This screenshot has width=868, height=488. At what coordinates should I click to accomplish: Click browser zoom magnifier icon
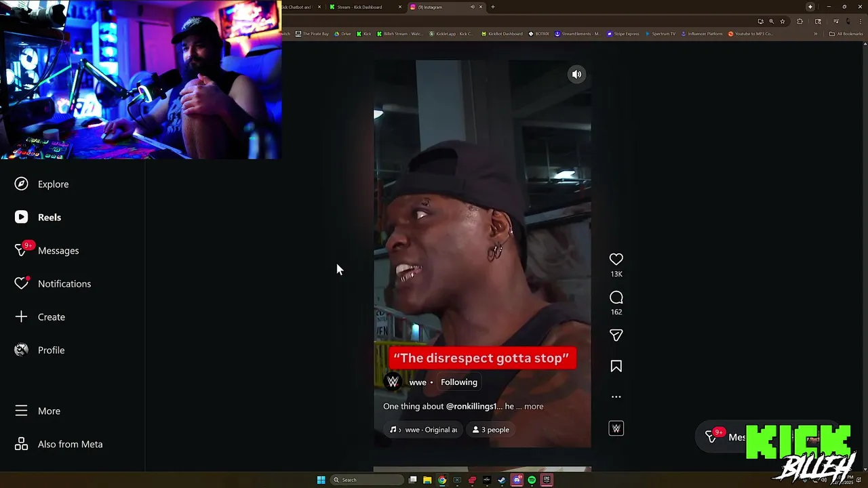[771, 21]
